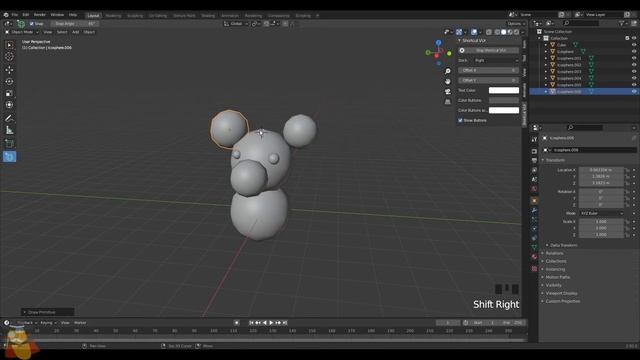Click the outliner filter funnel icon
This screenshot has width=640, height=360.
pyautogui.click(x=622, y=23)
